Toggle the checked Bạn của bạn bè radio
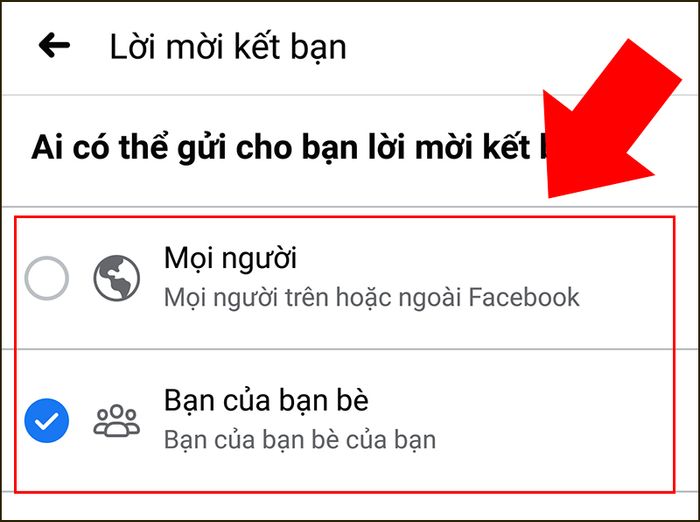The image size is (700, 522). [x=46, y=421]
